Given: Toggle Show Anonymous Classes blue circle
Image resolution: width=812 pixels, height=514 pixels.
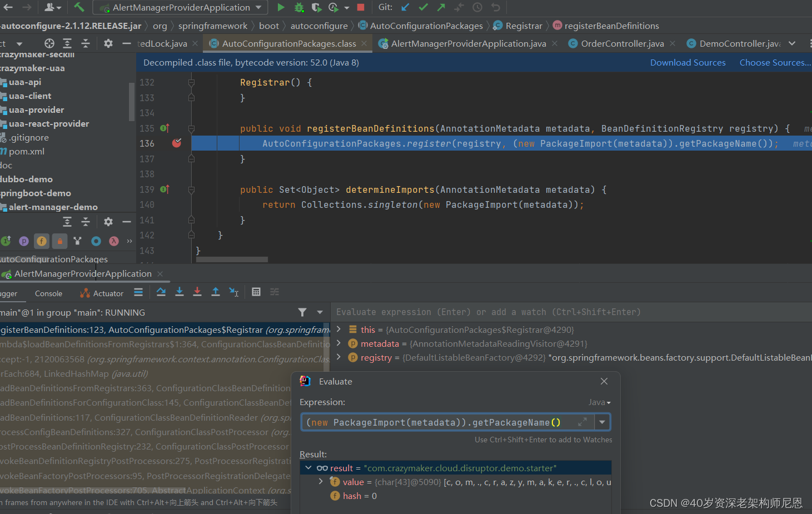Looking at the screenshot, I should 96,241.
